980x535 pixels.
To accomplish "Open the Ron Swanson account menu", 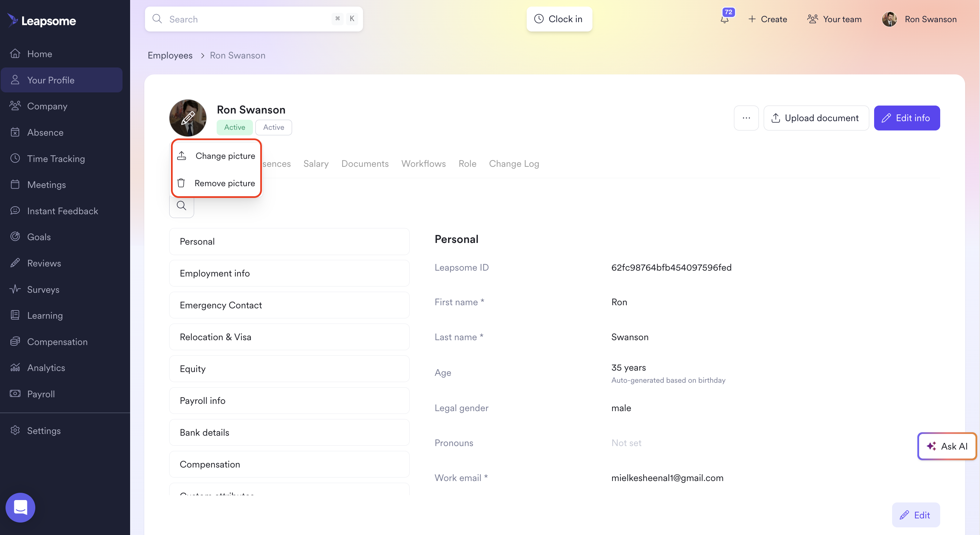I will pos(919,19).
